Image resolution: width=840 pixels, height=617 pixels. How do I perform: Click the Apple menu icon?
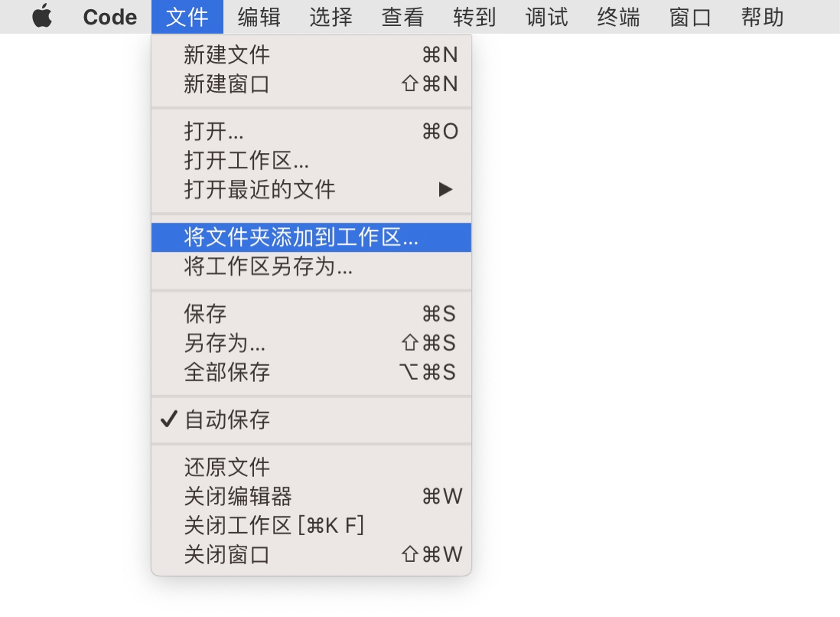pyautogui.click(x=42, y=17)
